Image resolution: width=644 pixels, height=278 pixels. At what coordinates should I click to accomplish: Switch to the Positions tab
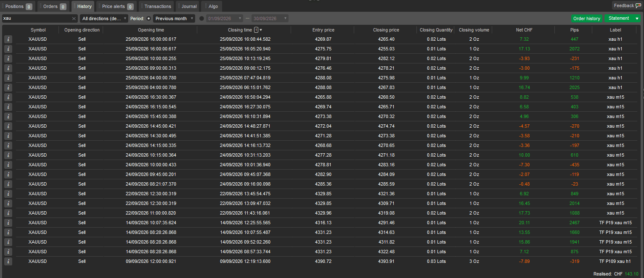tap(18, 6)
